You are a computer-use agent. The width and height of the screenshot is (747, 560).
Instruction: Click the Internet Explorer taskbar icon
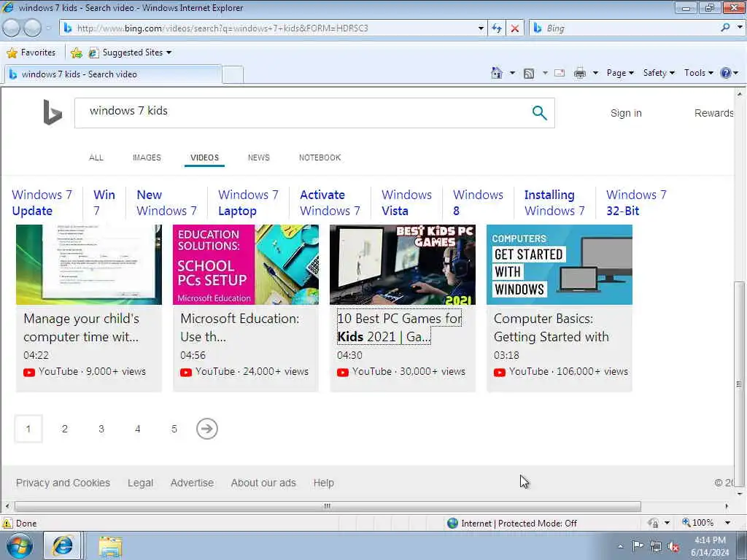coord(63,545)
